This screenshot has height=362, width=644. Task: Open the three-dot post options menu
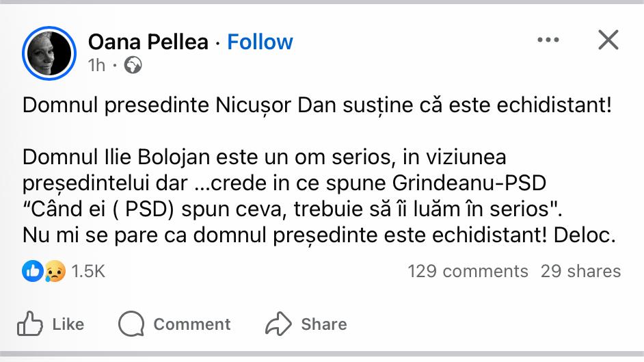548,40
